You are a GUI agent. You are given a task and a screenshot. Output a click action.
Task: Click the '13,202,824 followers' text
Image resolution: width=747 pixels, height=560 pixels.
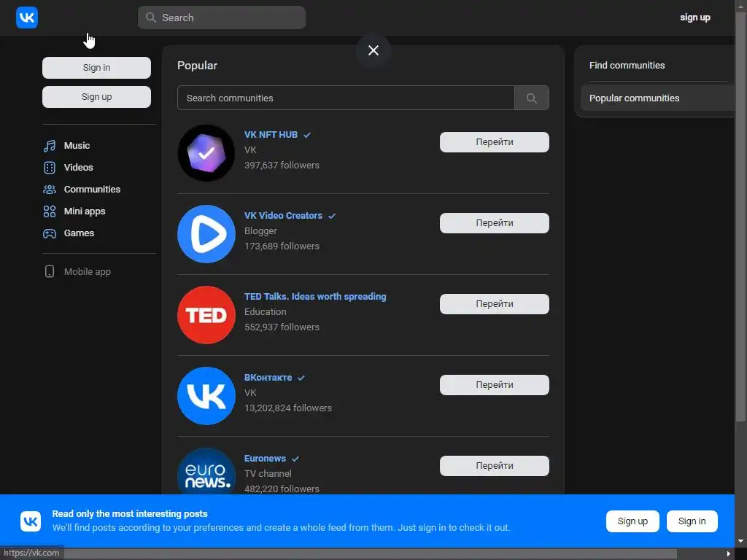pyautogui.click(x=288, y=408)
